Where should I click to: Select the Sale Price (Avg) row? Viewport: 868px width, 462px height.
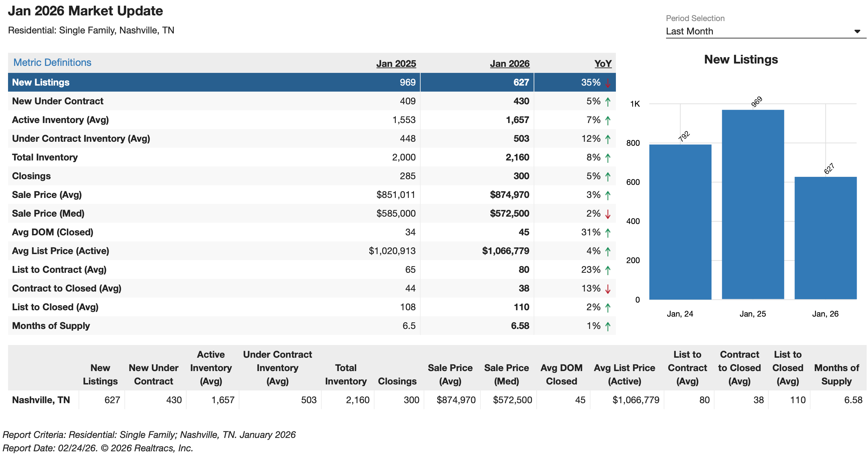[x=47, y=195]
